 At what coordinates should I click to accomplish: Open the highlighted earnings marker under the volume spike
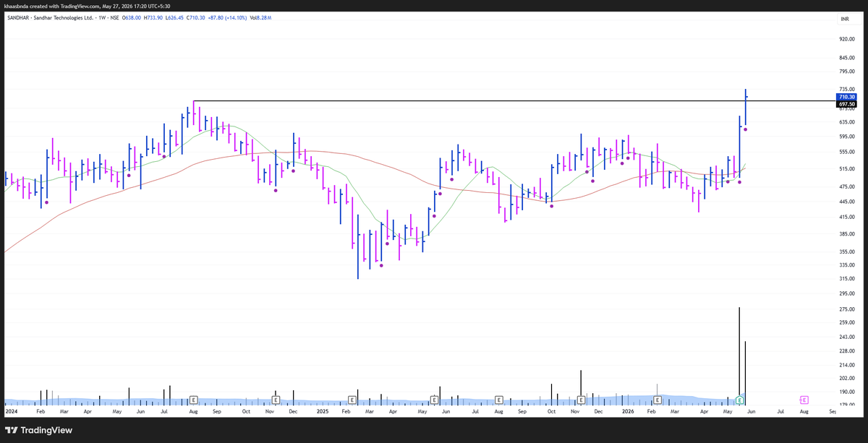739,400
